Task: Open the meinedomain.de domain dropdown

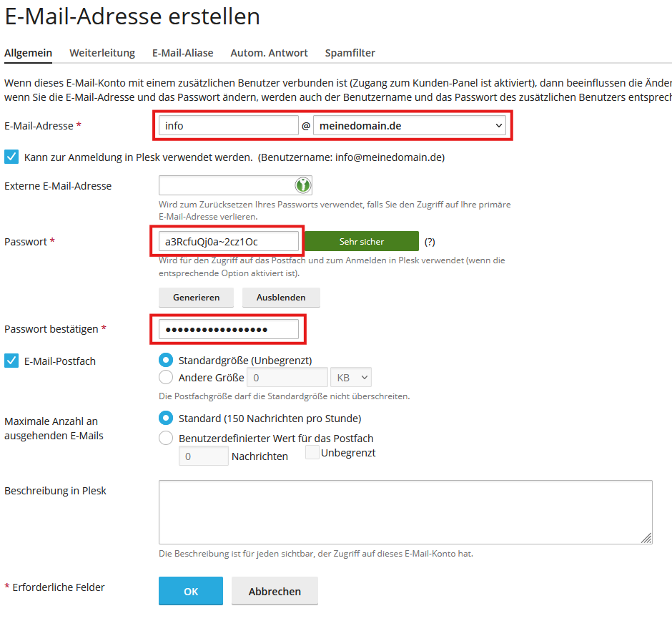Action: pos(410,126)
